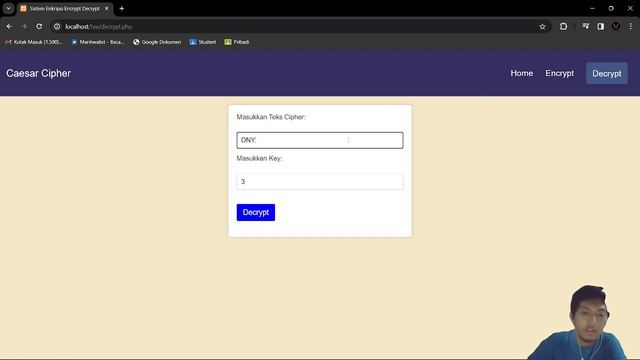Click the Masukkan Key label

click(259, 158)
